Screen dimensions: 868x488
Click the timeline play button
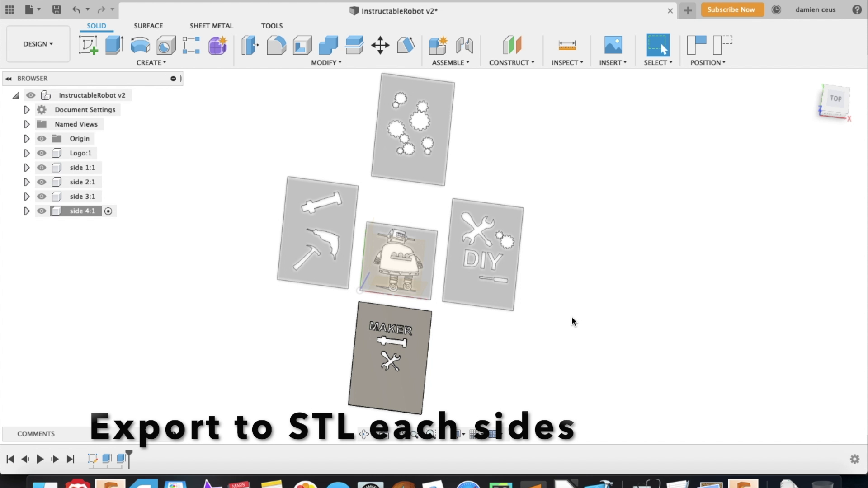pyautogui.click(x=40, y=459)
